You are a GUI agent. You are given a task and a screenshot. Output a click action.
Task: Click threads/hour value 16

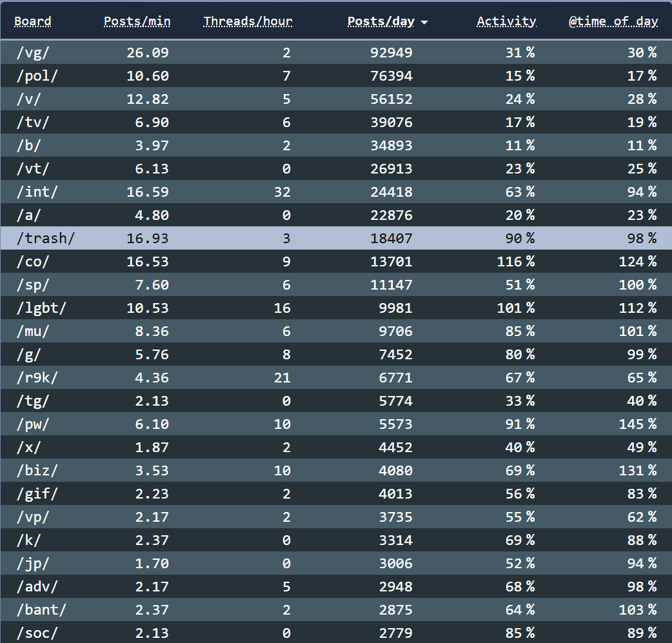tap(282, 308)
